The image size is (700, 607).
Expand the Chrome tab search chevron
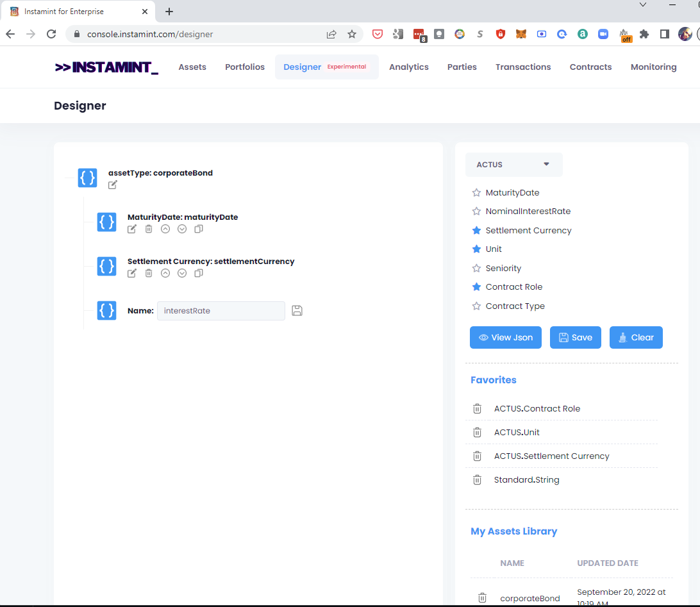click(643, 4)
